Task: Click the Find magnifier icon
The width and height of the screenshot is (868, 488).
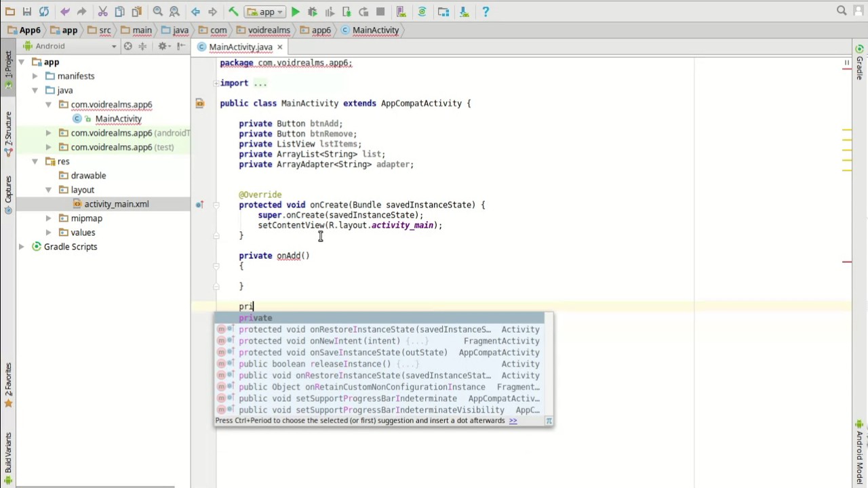Action: pos(157,12)
